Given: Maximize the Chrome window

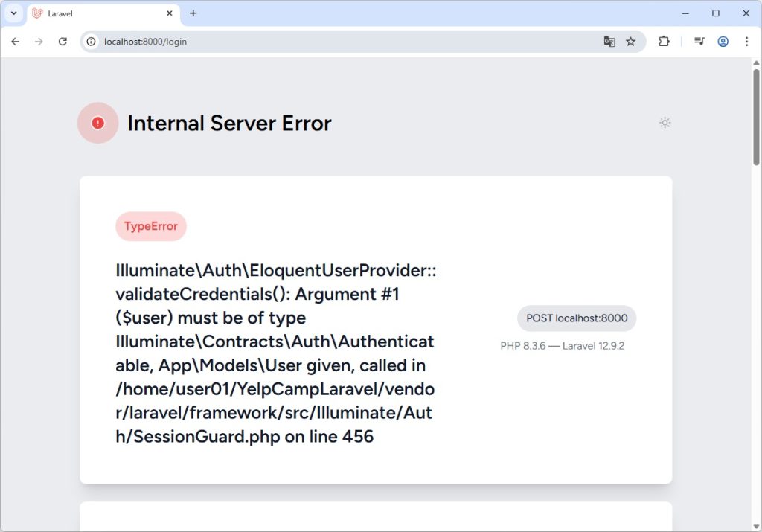Looking at the screenshot, I should [x=716, y=13].
